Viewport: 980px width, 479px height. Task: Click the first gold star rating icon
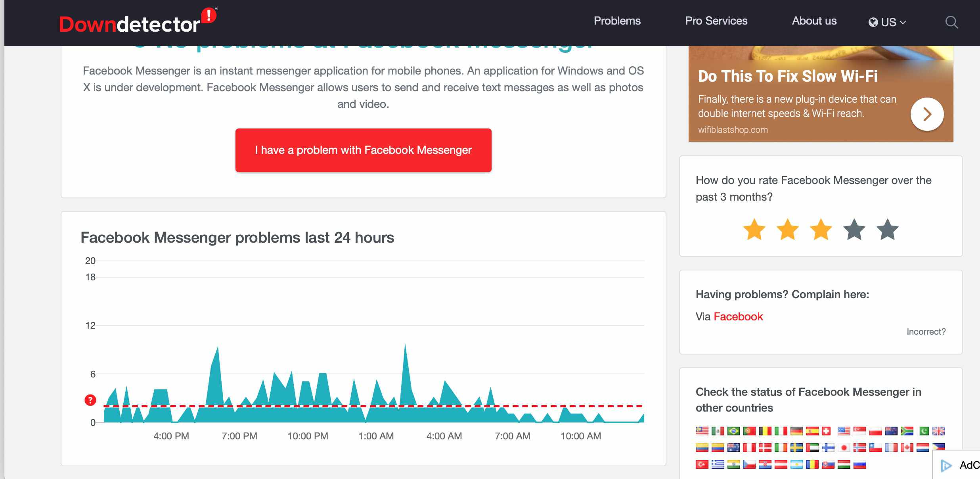(755, 230)
